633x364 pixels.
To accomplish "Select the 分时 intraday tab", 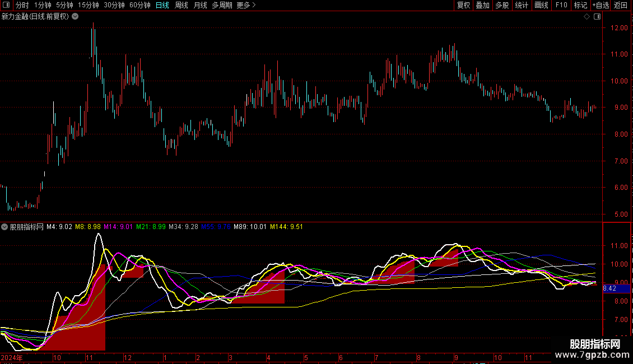I will pyautogui.click(x=22, y=5).
